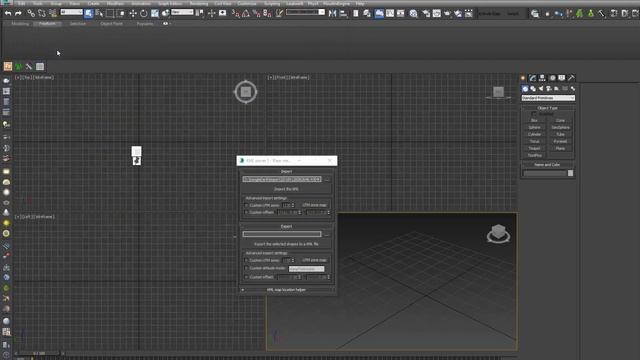The width and height of the screenshot is (640, 360).
Task: Create a Teapot primitive button
Action: pos(534,148)
